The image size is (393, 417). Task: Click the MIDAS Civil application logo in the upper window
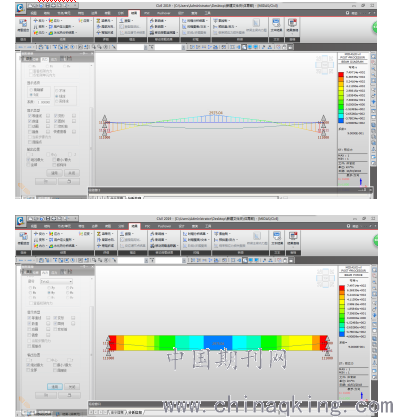click(20, 8)
